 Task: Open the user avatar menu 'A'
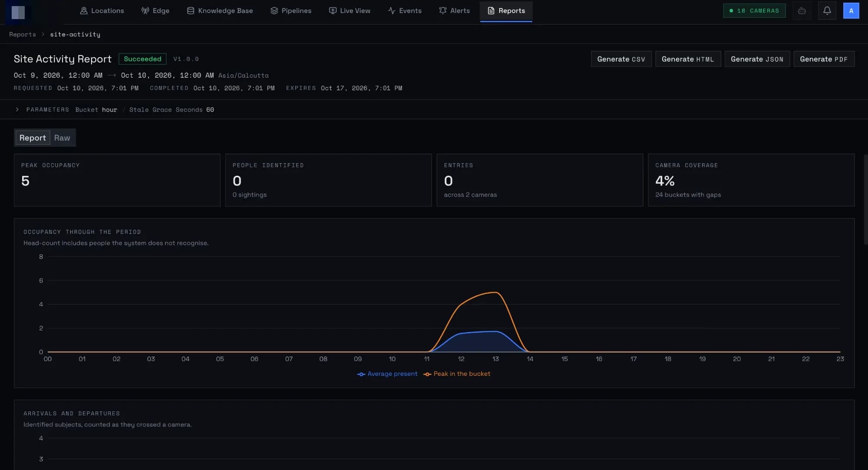[851, 11]
